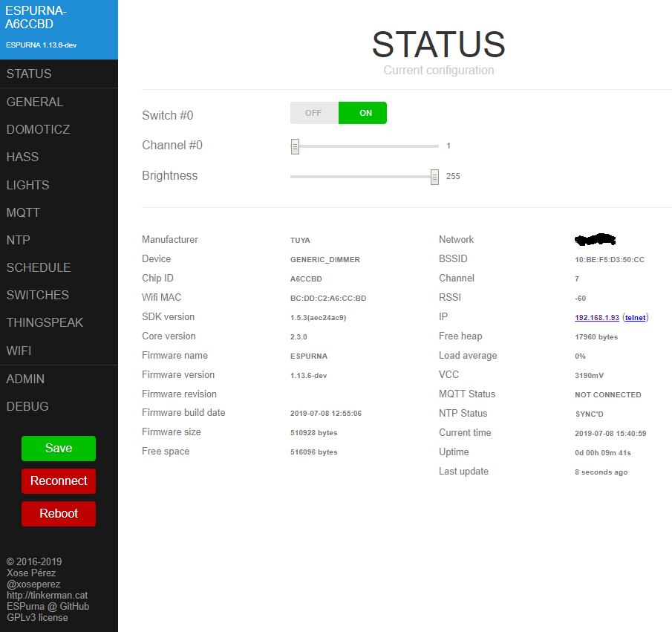The width and height of the screenshot is (672, 632).
Task: Go to the DOMOTICZ settings
Action: 59,129
